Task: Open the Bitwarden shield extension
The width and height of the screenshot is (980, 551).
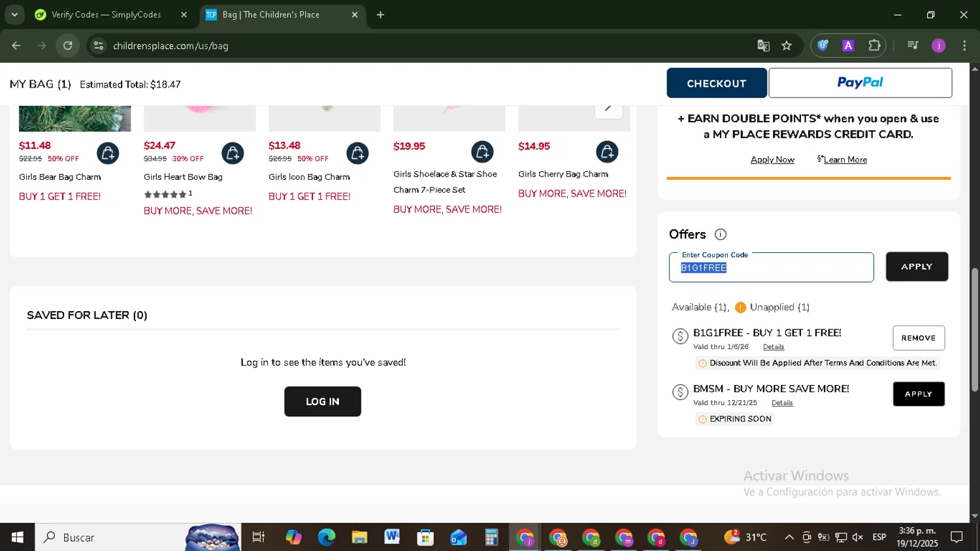Action: 823,46
